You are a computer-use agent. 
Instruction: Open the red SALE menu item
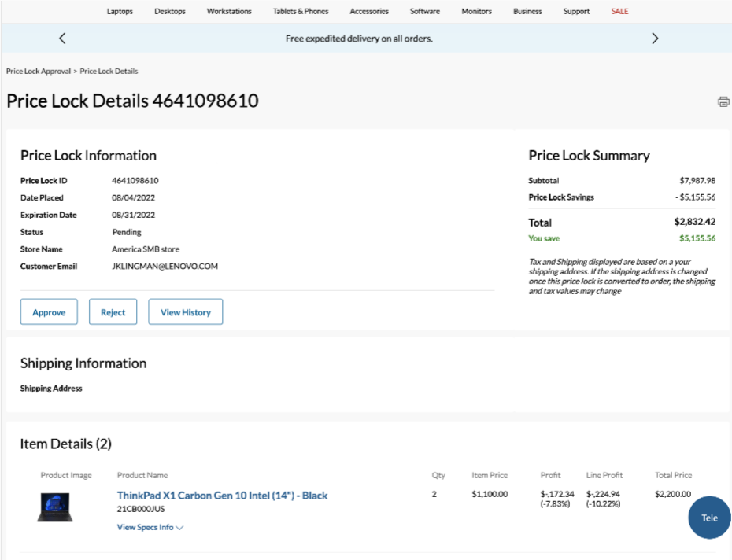click(620, 11)
